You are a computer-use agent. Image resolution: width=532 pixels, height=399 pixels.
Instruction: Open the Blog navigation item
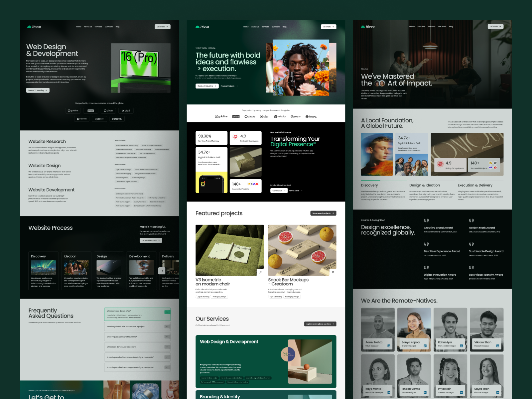117,27
